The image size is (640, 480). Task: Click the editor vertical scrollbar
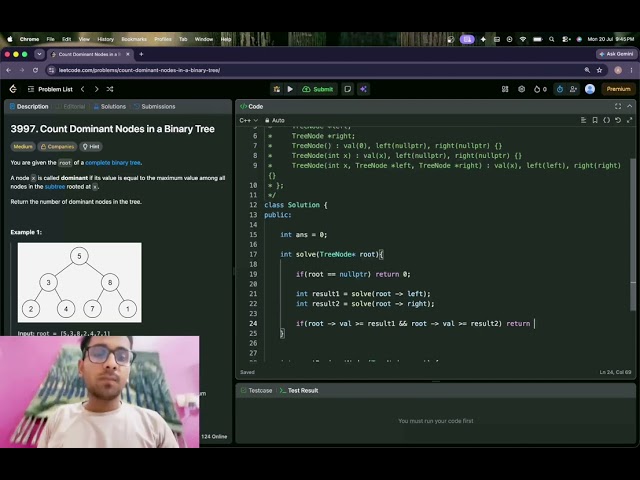633,235
